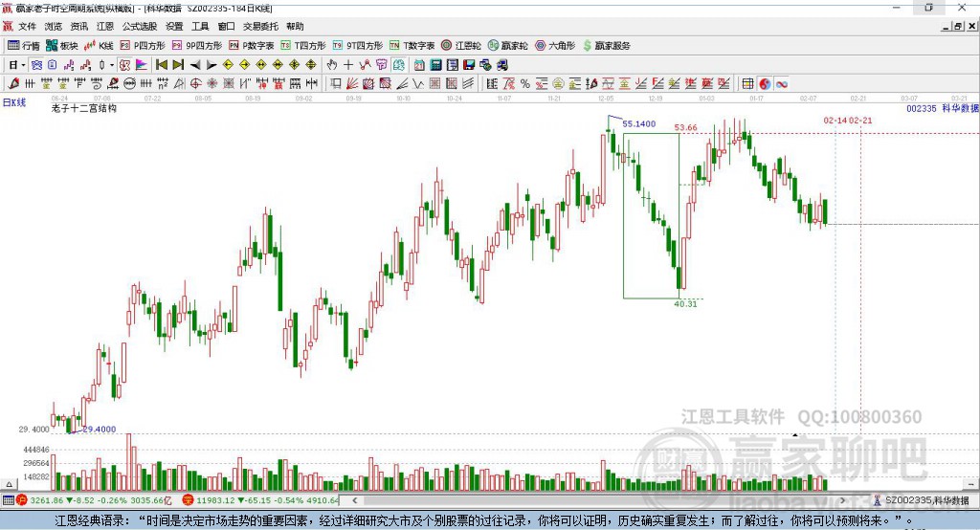Toggle the pressed blue chart icon beside 日
The width and height of the screenshot is (980, 530).
(37, 65)
